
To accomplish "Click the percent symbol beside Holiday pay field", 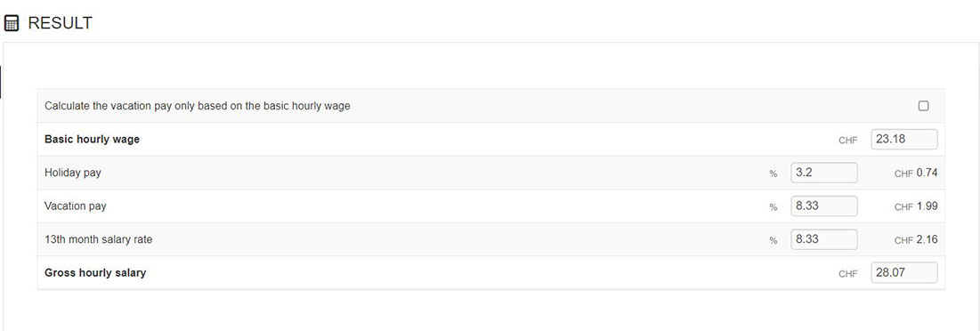I will tap(773, 174).
